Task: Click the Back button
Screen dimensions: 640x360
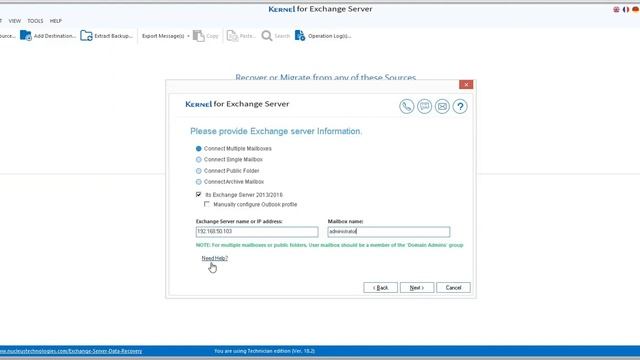Action: (x=380, y=288)
